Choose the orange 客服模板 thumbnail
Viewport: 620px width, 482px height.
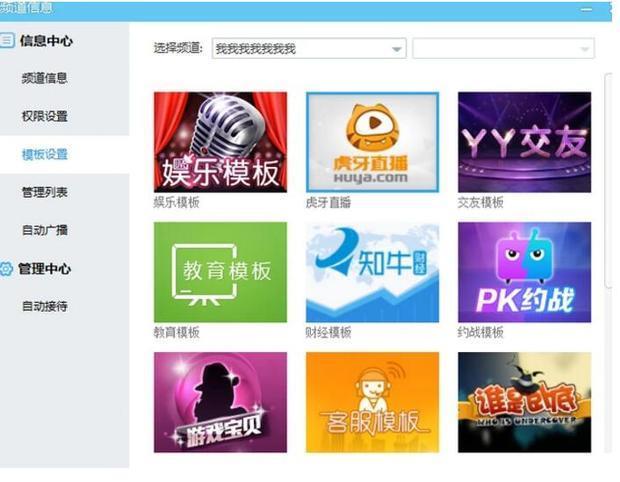pos(372,402)
